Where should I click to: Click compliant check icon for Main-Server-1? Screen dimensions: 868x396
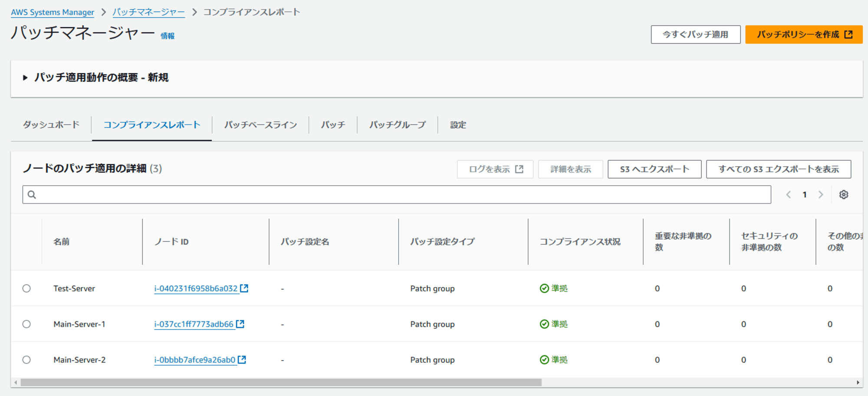pyautogui.click(x=544, y=324)
